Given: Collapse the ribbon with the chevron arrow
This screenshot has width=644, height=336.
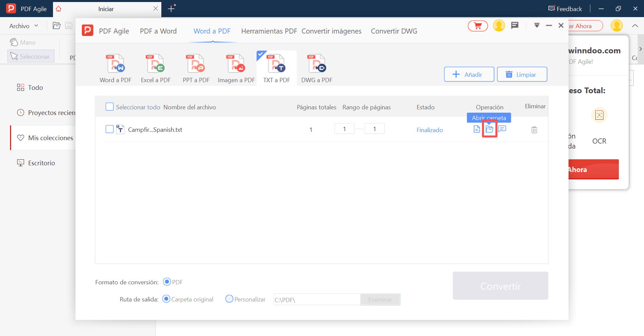Looking at the screenshot, I should [x=635, y=26].
